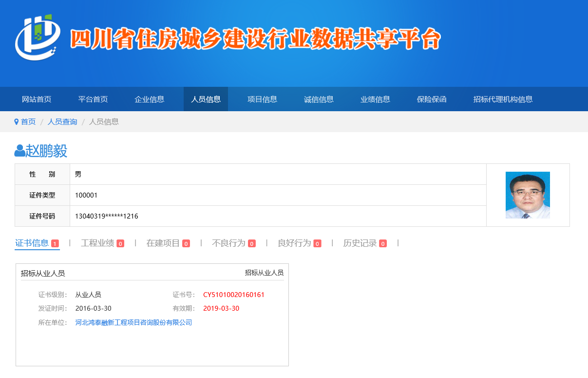Viewport: 588px width, 378px height.
Task: Show the 历史记录 tab
Action: (360, 243)
